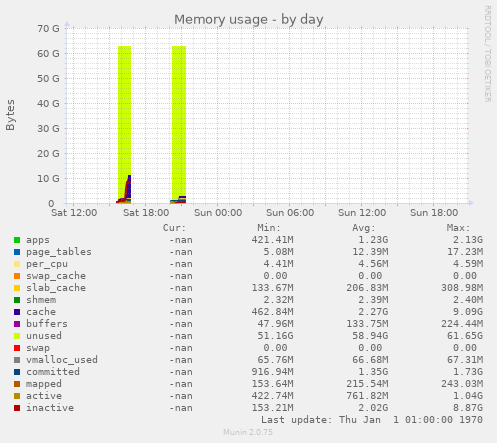This screenshot has height=443, width=497.
Task: Click the 'page_tables' legend label
Action: [x=59, y=252]
